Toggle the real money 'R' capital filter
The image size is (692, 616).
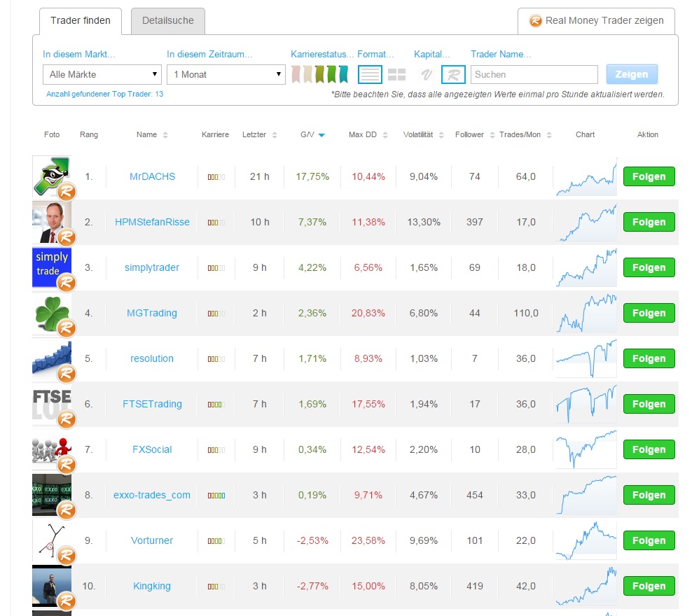(x=453, y=74)
